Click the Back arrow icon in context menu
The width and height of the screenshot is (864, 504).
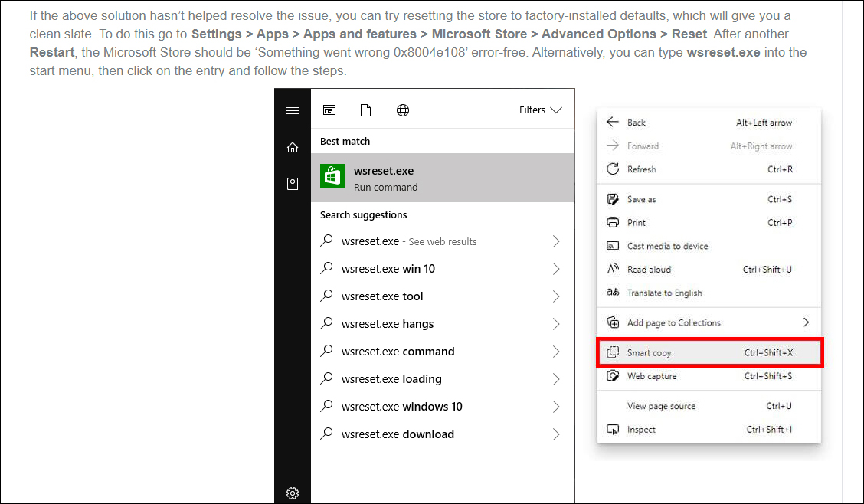(x=613, y=123)
